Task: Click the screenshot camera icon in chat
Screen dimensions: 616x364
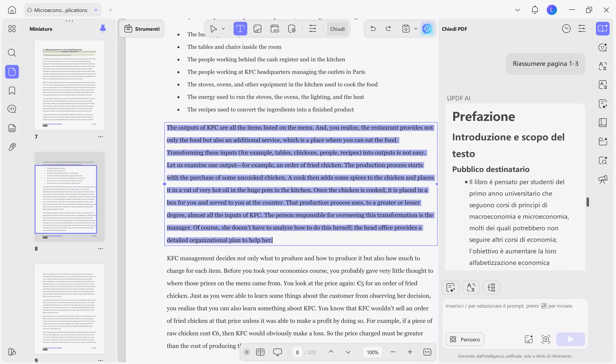Action: (546, 339)
